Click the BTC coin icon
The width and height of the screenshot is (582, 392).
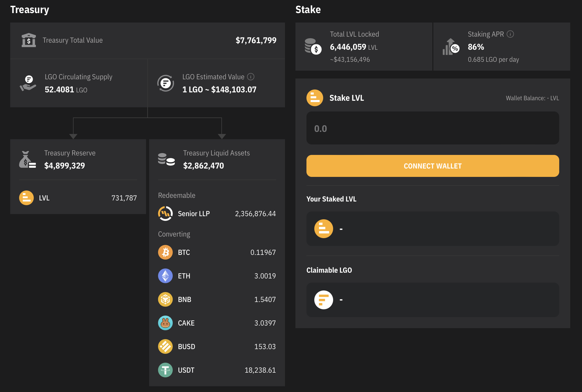(x=165, y=252)
